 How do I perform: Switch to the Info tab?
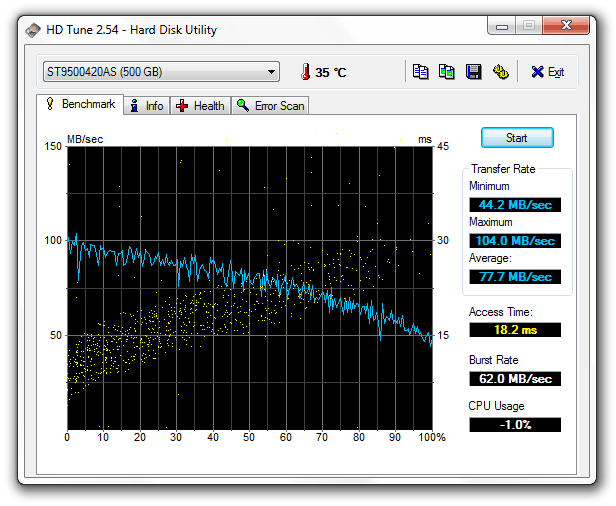click(x=147, y=106)
